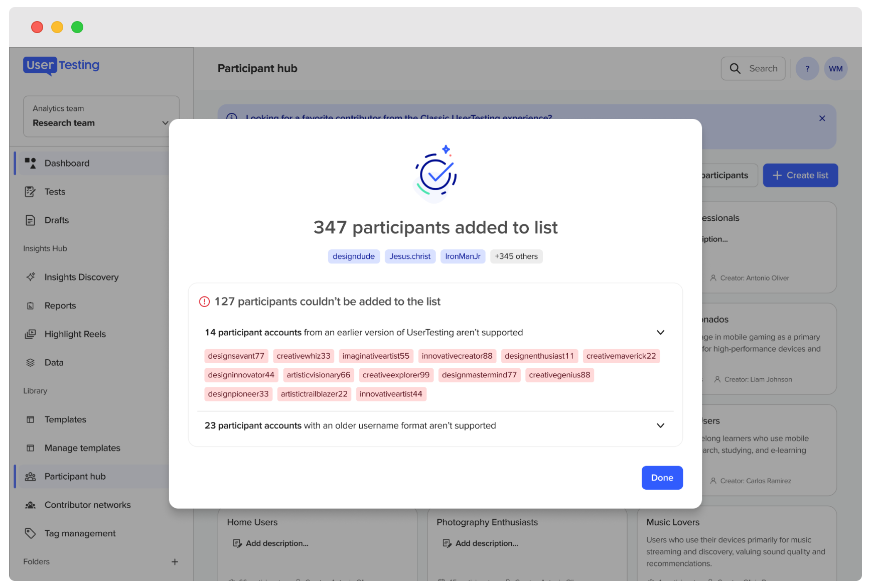Select the Drafts document icon
Image resolution: width=870 pixels, height=588 pixels.
pyautogui.click(x=30, y=220)
